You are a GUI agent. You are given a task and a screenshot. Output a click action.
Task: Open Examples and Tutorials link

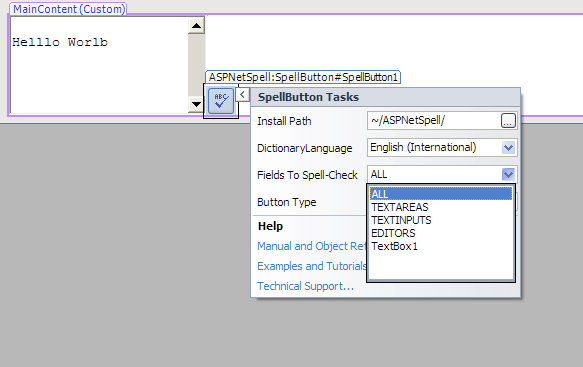pyautogui.click(x=312, y=266)
